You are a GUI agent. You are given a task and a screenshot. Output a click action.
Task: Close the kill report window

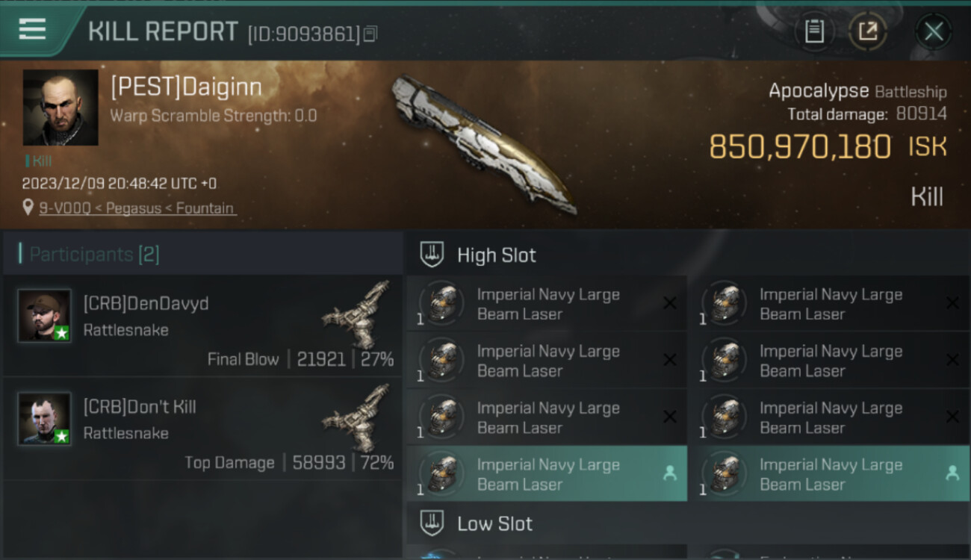(934, 31)
